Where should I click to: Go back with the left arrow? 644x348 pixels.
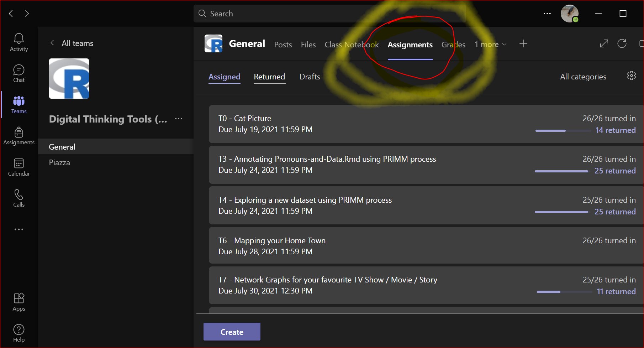(x=11, y=14)
